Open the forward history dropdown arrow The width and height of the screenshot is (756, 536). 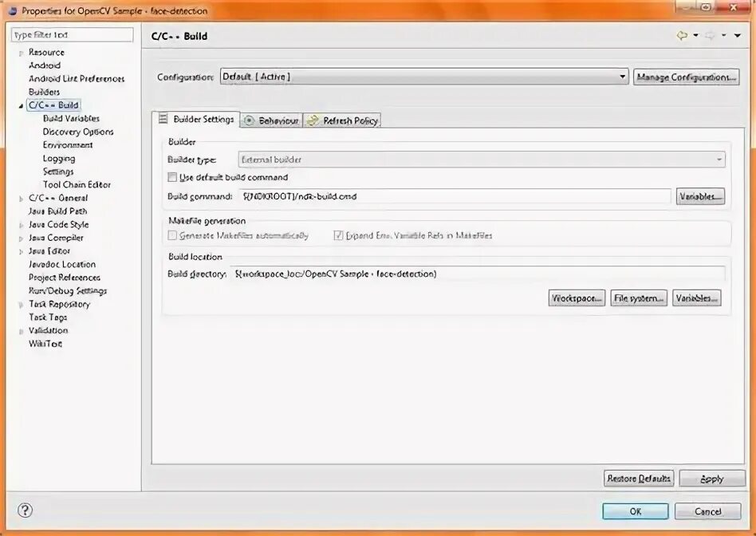723,35
